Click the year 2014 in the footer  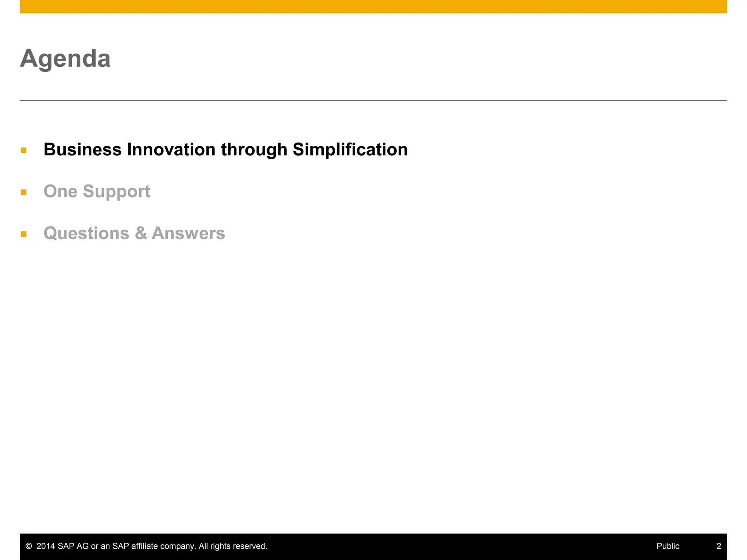point(46,546)
